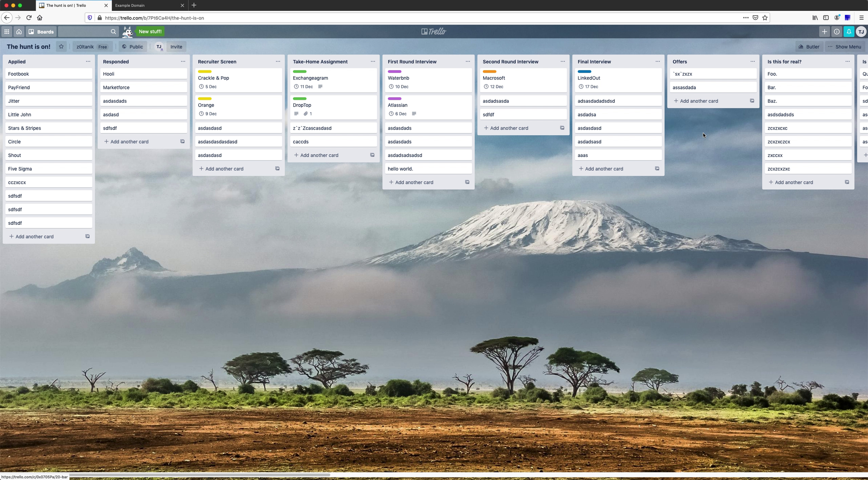Click the 5 Dec due date badge
This screenshot has width=868, height=480.
coord(208,87)
